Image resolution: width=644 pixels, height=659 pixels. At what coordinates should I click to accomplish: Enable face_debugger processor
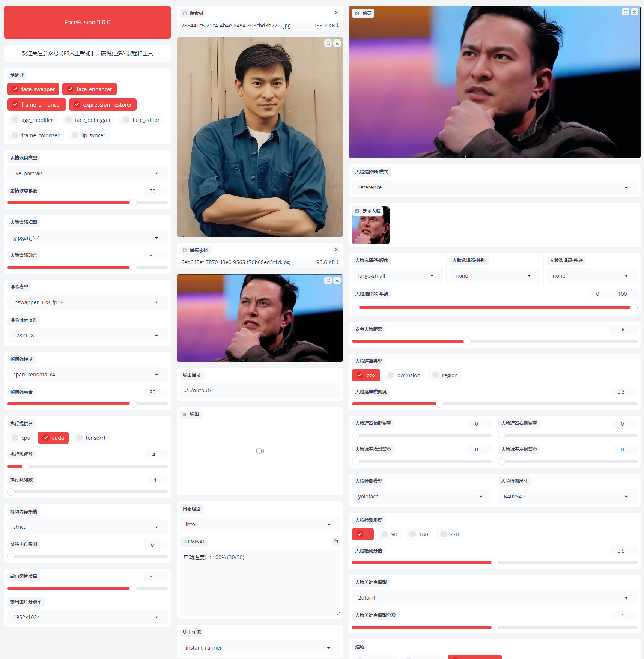tap(88, 120)
